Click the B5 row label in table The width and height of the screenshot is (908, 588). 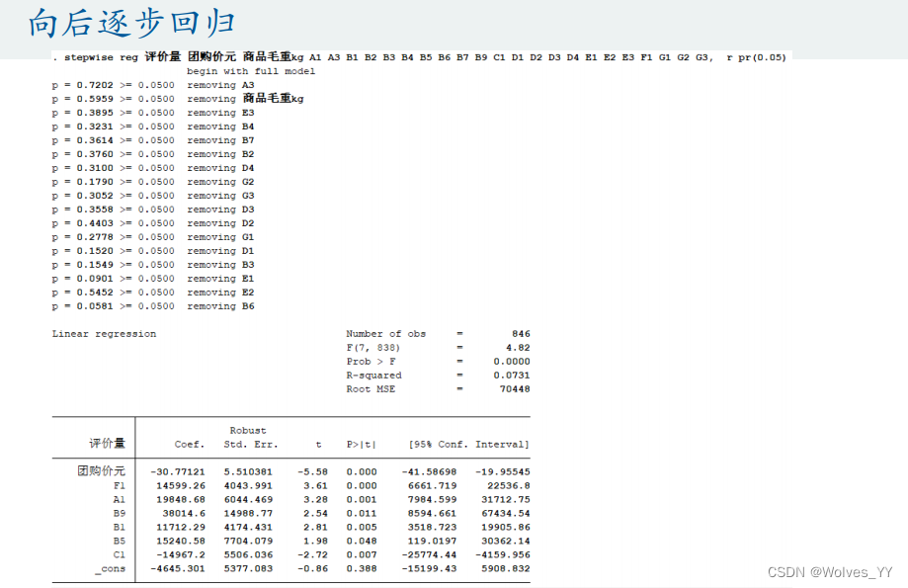pos(120,542)
